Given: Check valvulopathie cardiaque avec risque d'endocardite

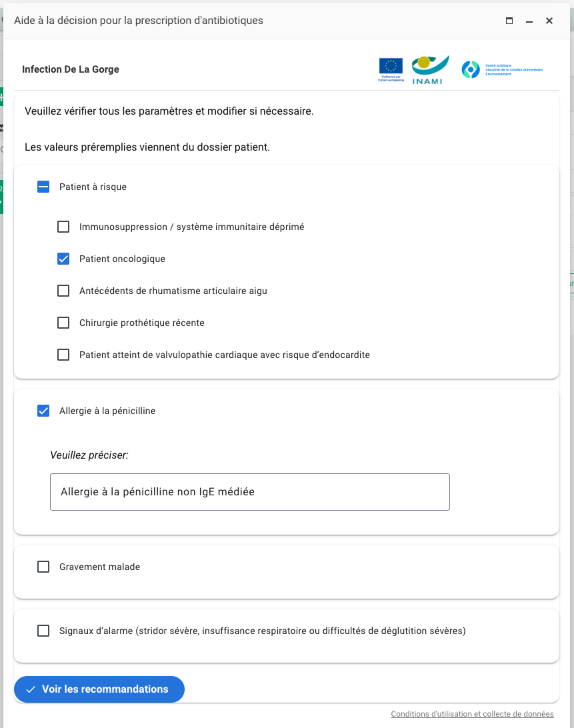Looking at the screenshot, I should pyautogui.click(x=63, y=355).
